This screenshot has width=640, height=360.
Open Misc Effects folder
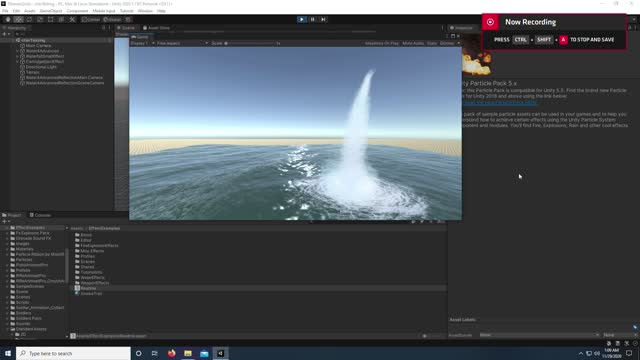click(x=92, y=251)
